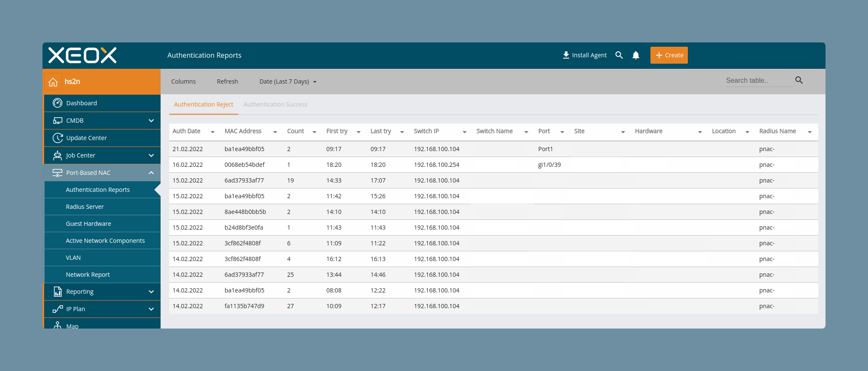Open the notifications bell
868x371 pixels.
click(636, 55)
